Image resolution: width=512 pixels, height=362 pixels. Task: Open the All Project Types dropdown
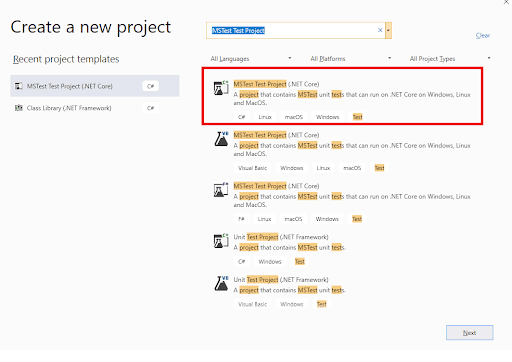click(x=450, y=59)
